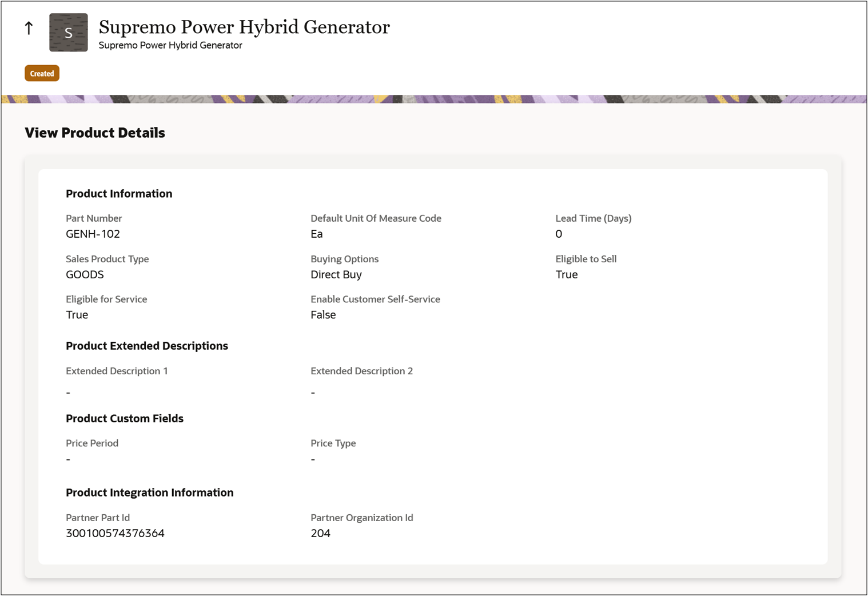Click the back arrow icon
This screenshot has width=868, height=596.
tap(29, 28)
